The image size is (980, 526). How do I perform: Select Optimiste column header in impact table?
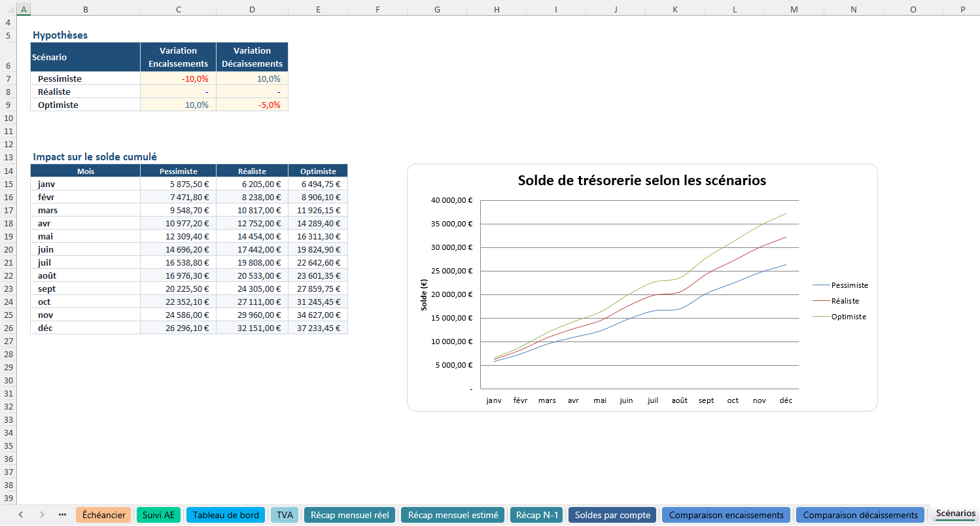pyautogui.click(x=318, y=171)
